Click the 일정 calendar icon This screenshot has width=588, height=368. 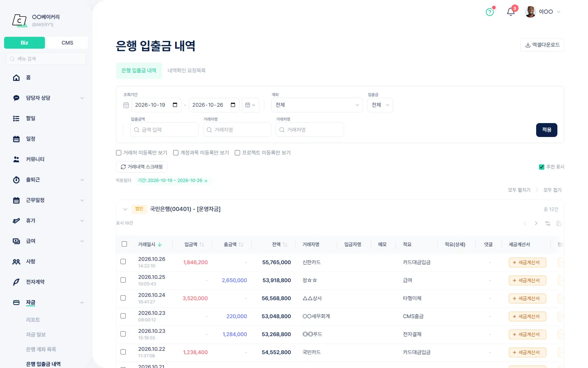coord(16,139)
